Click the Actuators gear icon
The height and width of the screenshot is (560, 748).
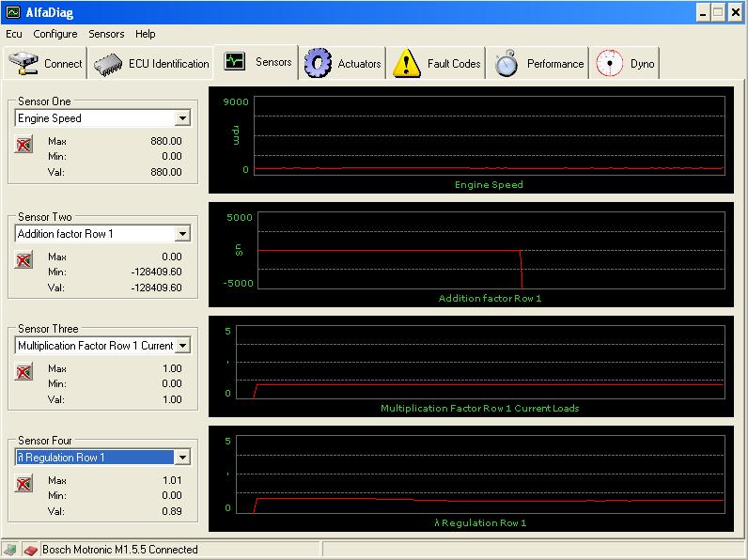(x=319, y=64)
